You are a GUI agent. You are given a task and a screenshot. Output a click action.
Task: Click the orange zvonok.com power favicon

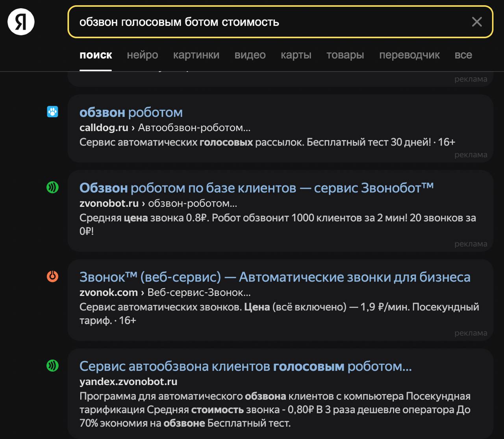point(52,276)
